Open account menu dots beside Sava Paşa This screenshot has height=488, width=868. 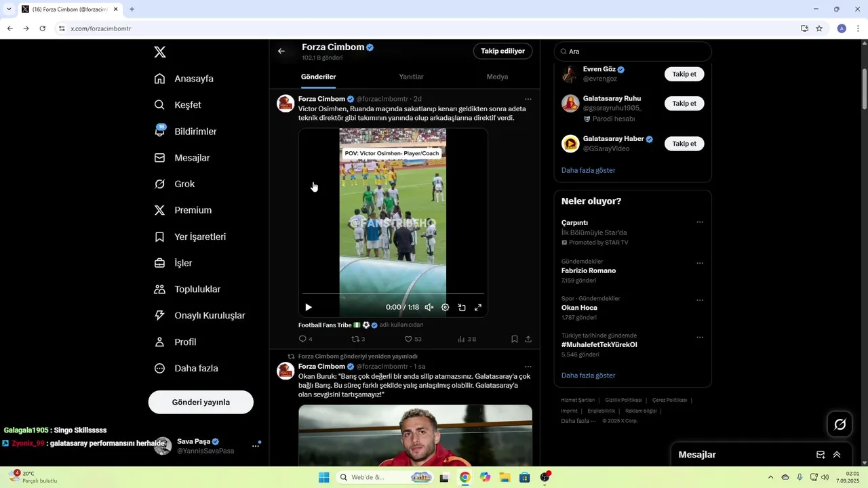click(x=256, y=445)
